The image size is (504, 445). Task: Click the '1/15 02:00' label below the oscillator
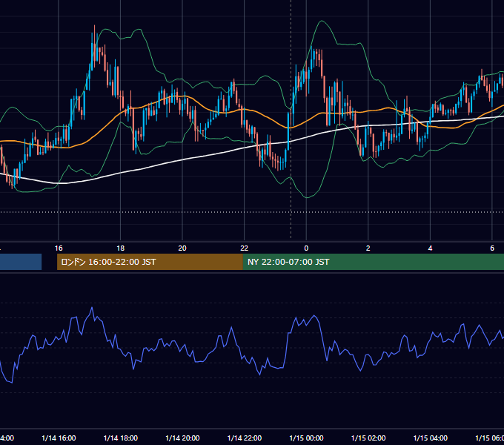pyautogui.click(x=368, y=438)
